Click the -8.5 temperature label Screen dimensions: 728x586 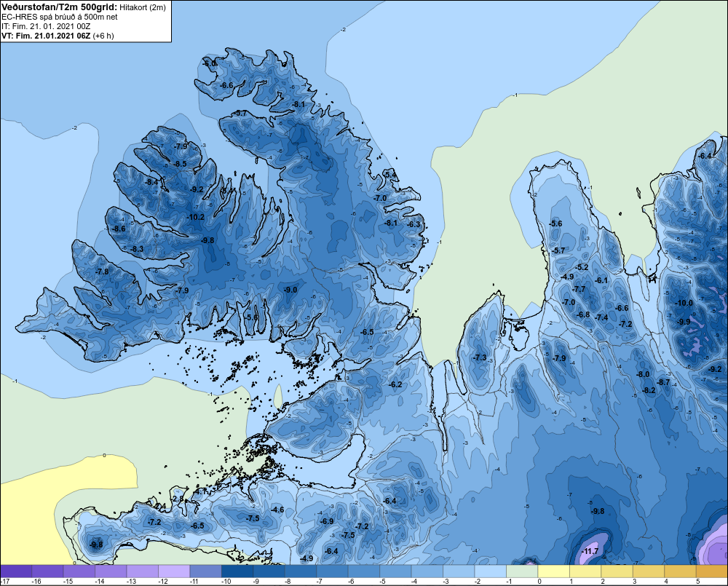[x=181, y=164]
